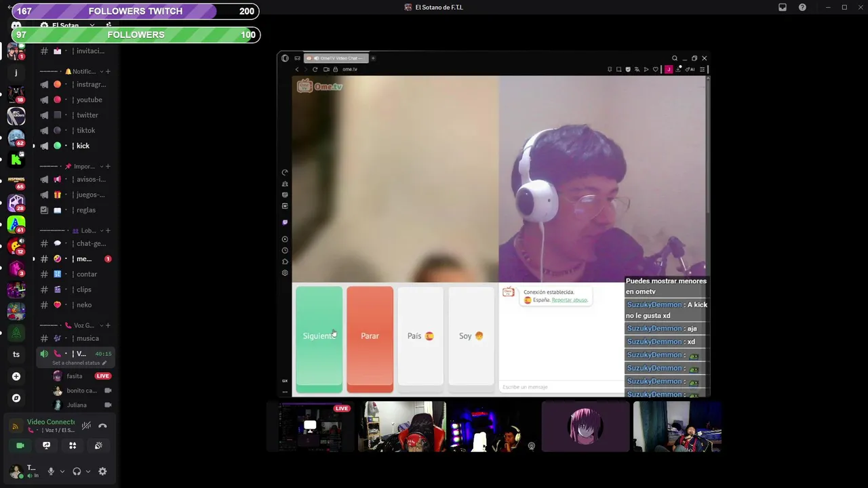Open a new browser tab
The image size is (868, 488).
[373, 58]
